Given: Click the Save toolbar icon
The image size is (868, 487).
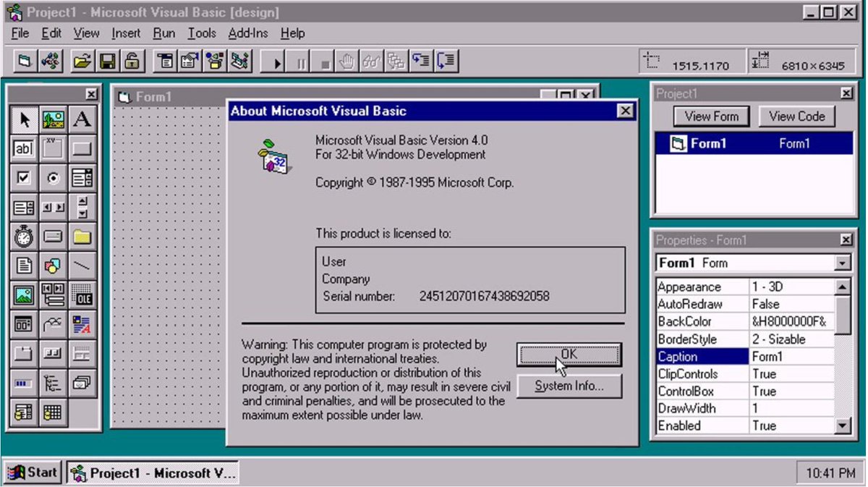Looking at the screenshot, I should (106, 62).
